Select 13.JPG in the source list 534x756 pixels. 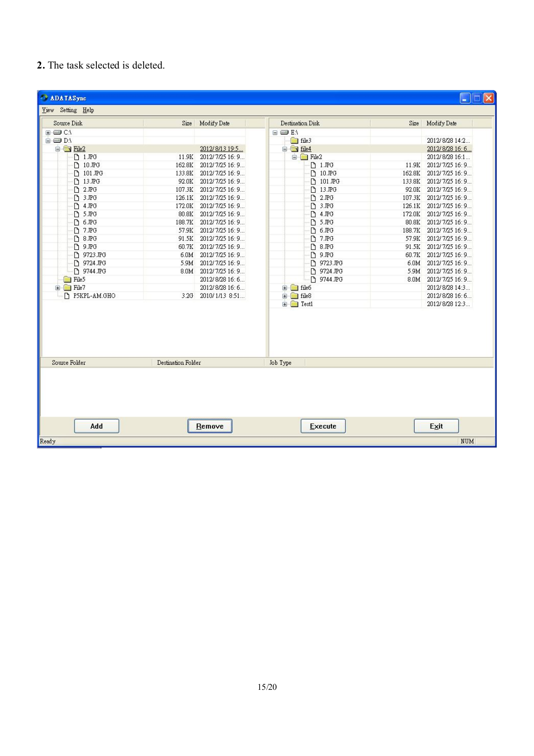(x=92, y=181)
